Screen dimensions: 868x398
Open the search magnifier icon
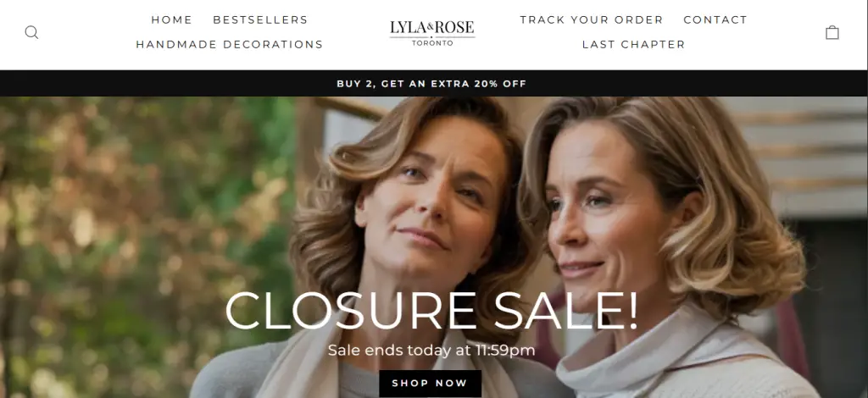tap(31, 33)
